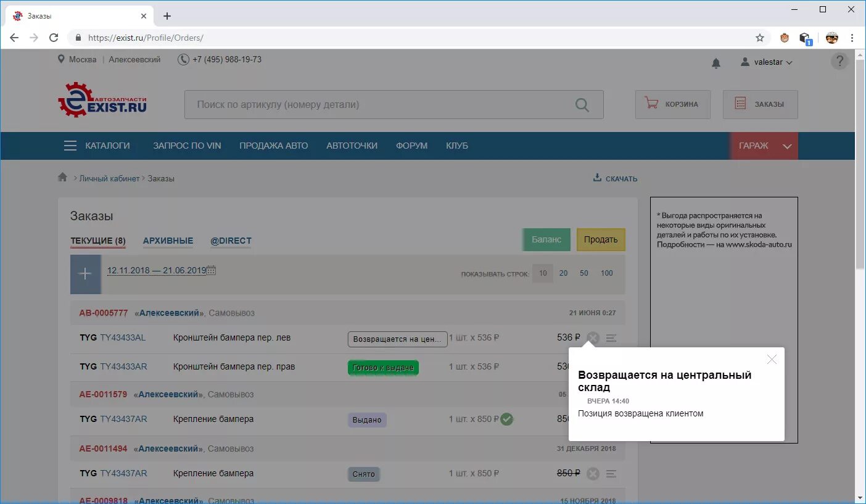
Task: Open ЗАПРОС ПО VIN menu item
Action: coord(187,146)
